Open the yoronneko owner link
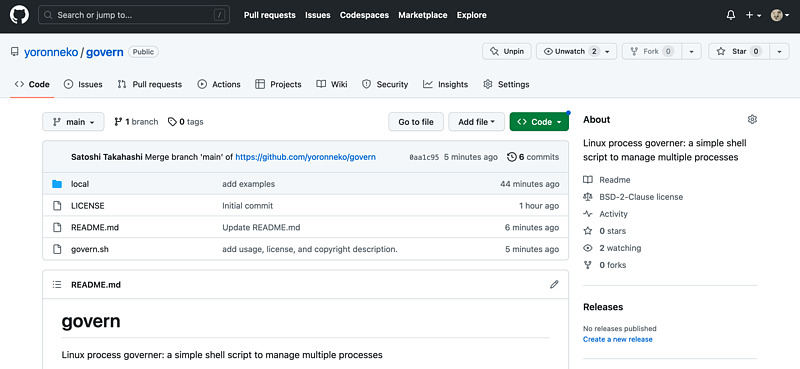The image size is (800, 369). tap(51, 52)
